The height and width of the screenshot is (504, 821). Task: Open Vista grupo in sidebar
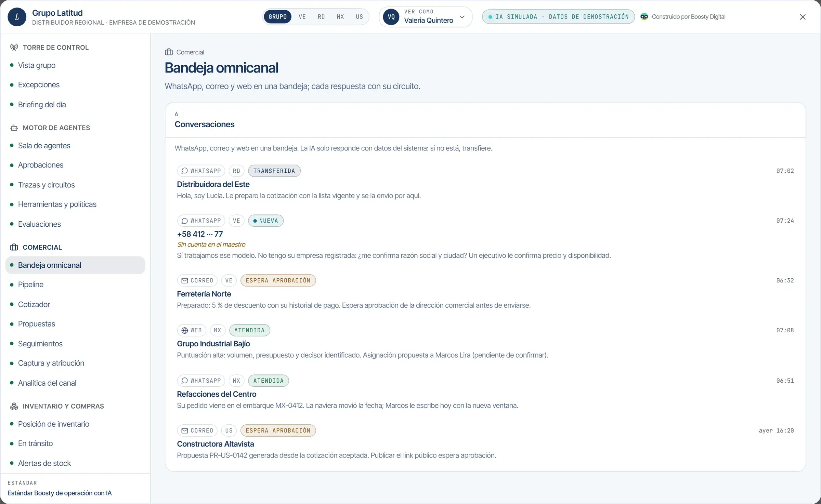(x=75, y=65)
